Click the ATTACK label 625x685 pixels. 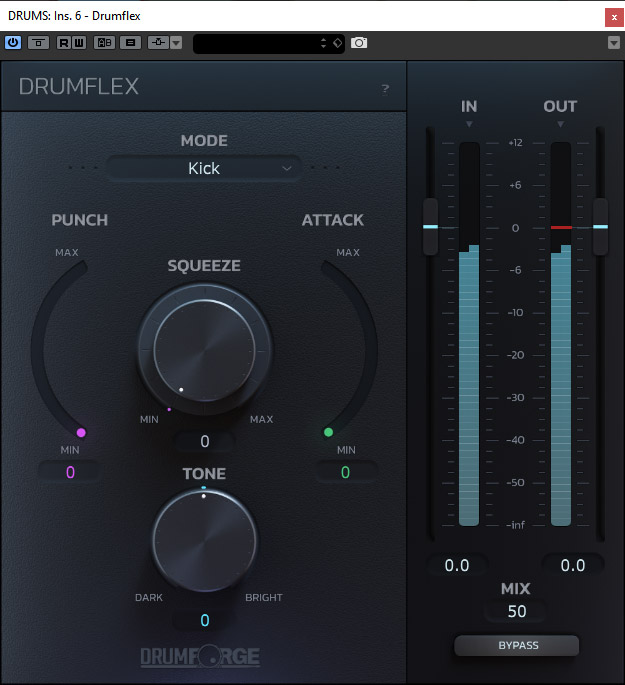click(333, 220)
